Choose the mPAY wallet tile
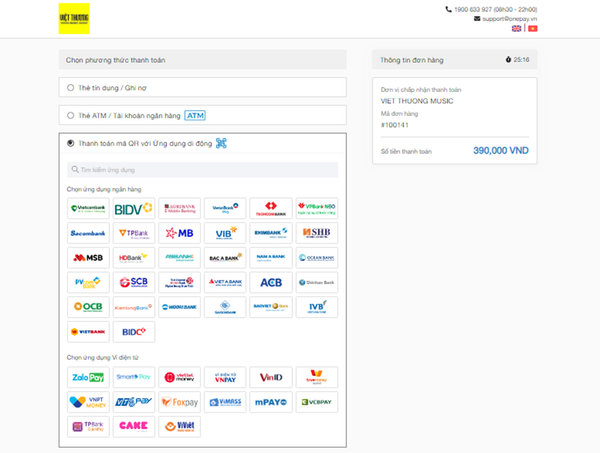600x453 pixels. [x=271, y=402]
